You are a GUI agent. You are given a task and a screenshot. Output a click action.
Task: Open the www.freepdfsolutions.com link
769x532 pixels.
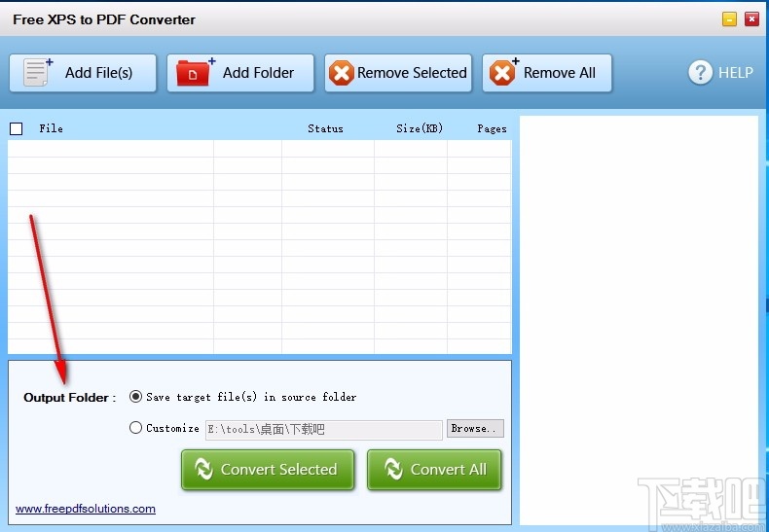click(x=86, y=509)
